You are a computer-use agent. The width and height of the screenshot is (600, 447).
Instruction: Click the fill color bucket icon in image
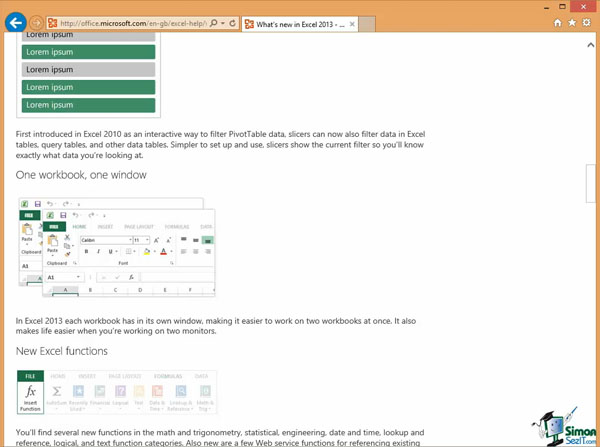tap(147, 251)
